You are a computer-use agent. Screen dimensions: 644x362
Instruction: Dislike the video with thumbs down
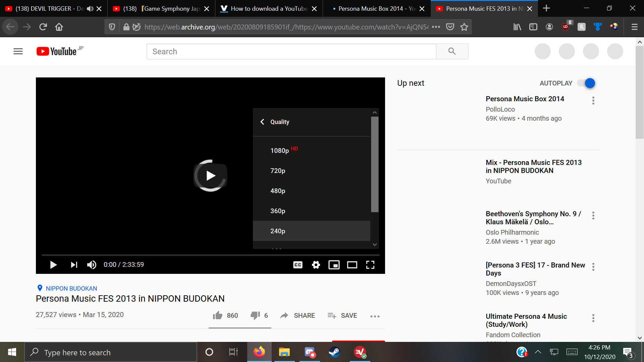[x=255, y=315]
